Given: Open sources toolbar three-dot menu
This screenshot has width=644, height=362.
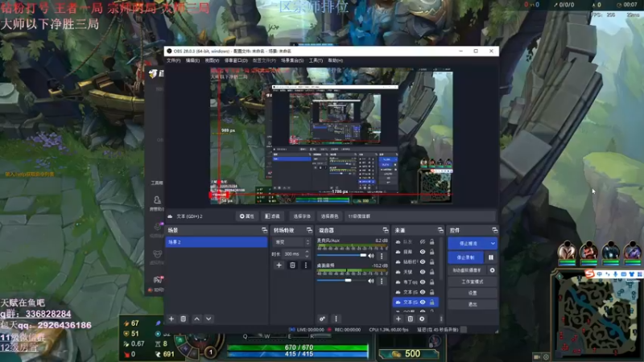Looking at the screenshot, I should tap(441, 319).
